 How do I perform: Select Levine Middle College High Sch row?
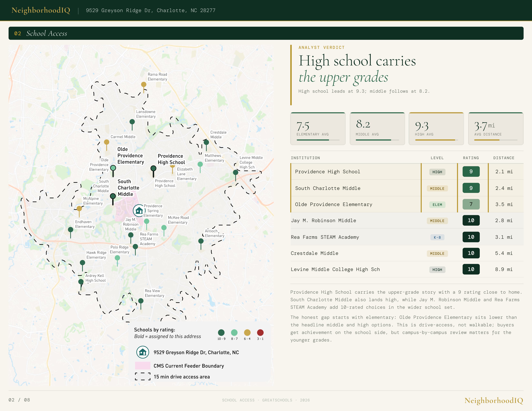pos(407,269)
